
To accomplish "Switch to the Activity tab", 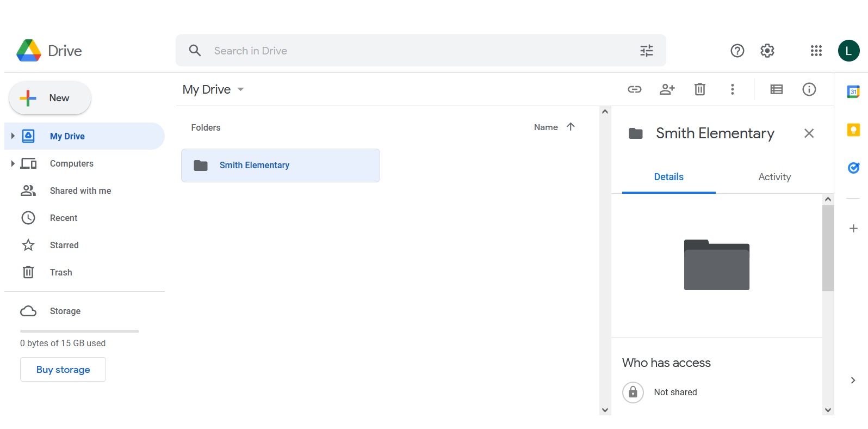I will pyautogui.click(x=774, y=177).
